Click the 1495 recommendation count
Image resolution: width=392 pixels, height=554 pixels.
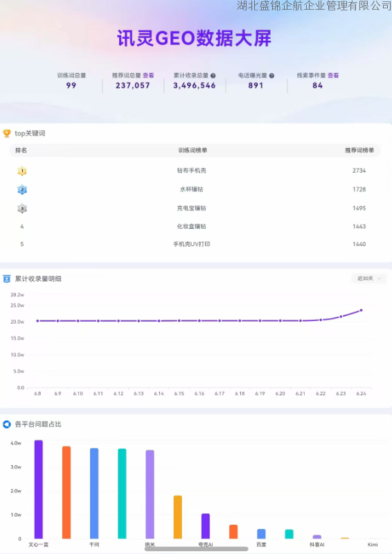359,208
